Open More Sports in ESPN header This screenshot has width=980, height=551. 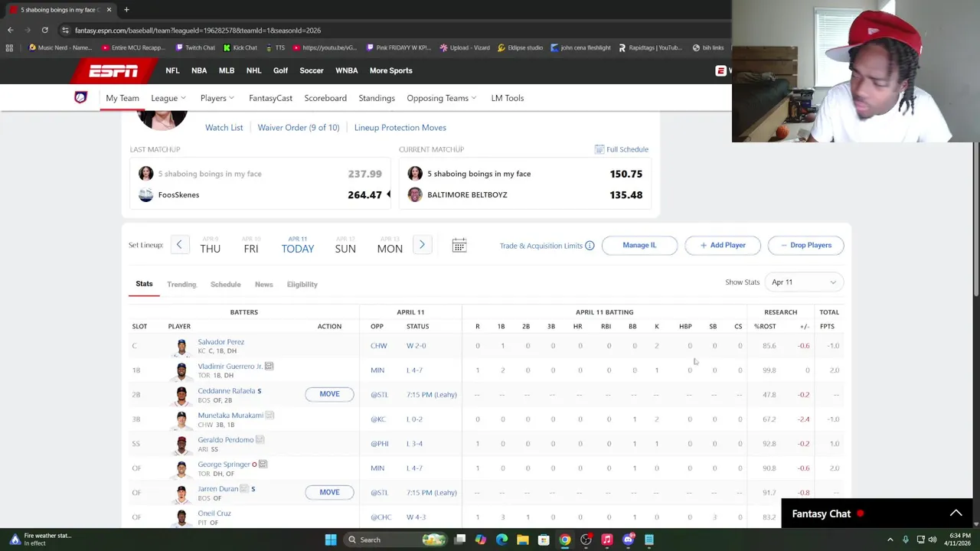coord(390,70)
